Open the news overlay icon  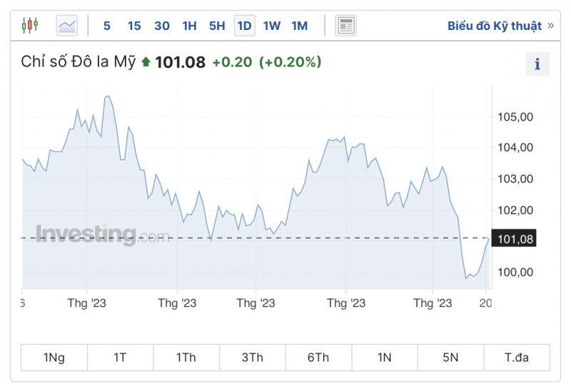click(346, 26)
